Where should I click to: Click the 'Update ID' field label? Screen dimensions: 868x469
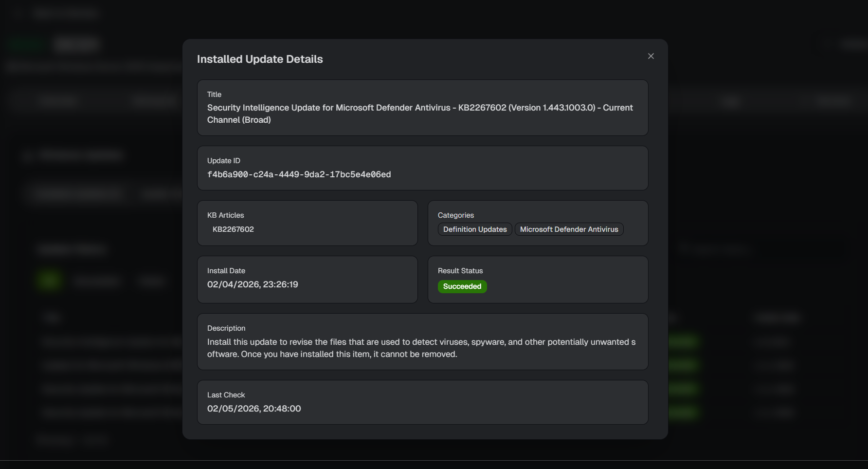click(x=223, y=161)
